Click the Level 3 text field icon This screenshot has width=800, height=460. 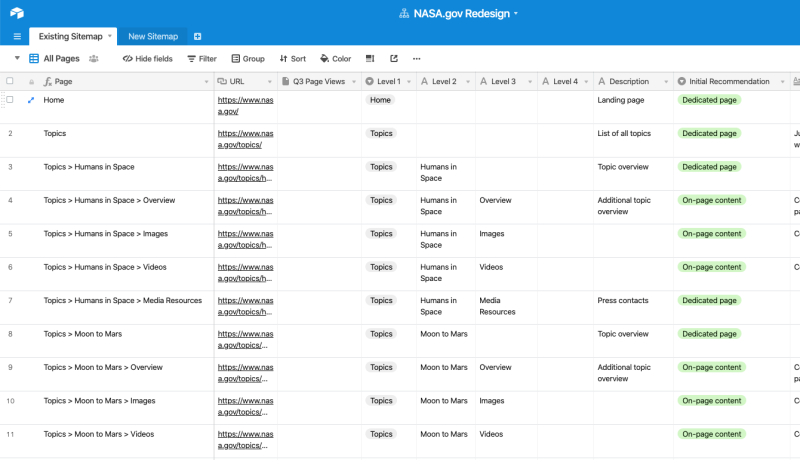(x=484, y=82)
